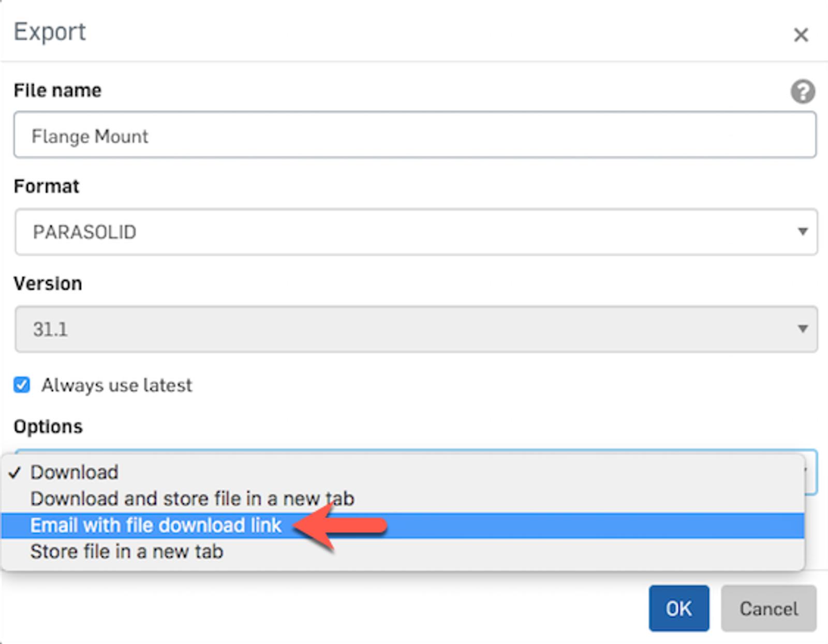Click the arrow on the Version dropdown
This screenshot has height=644, width=828.
(802, 329)
